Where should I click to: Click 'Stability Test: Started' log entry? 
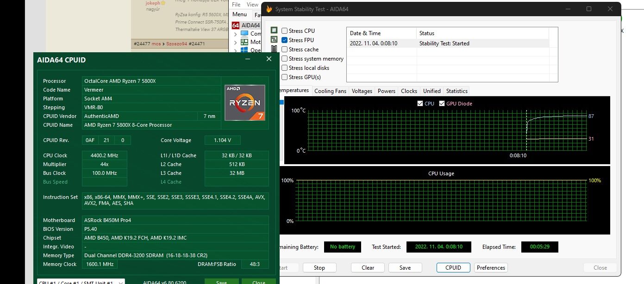444,43
